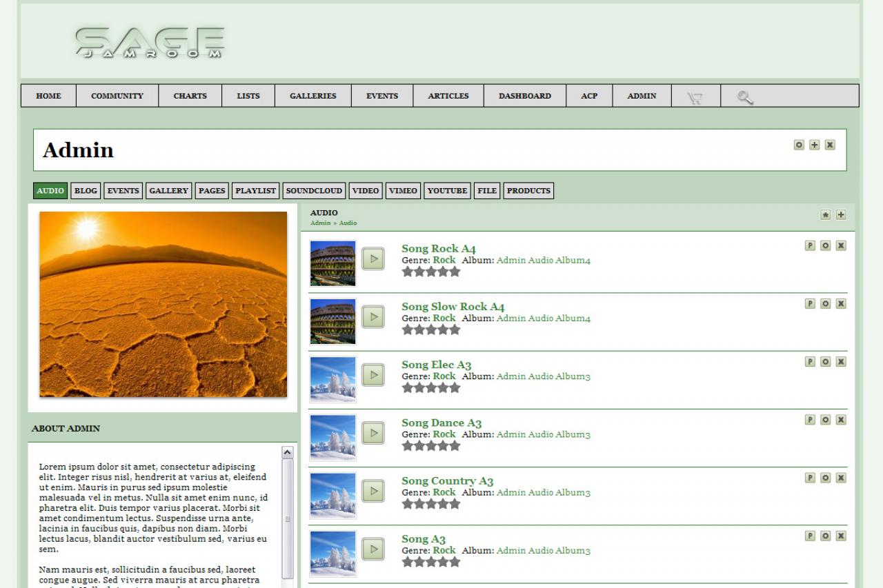Play Song Dance A3
The image size is (883, 588).
[x=373, y=433]
